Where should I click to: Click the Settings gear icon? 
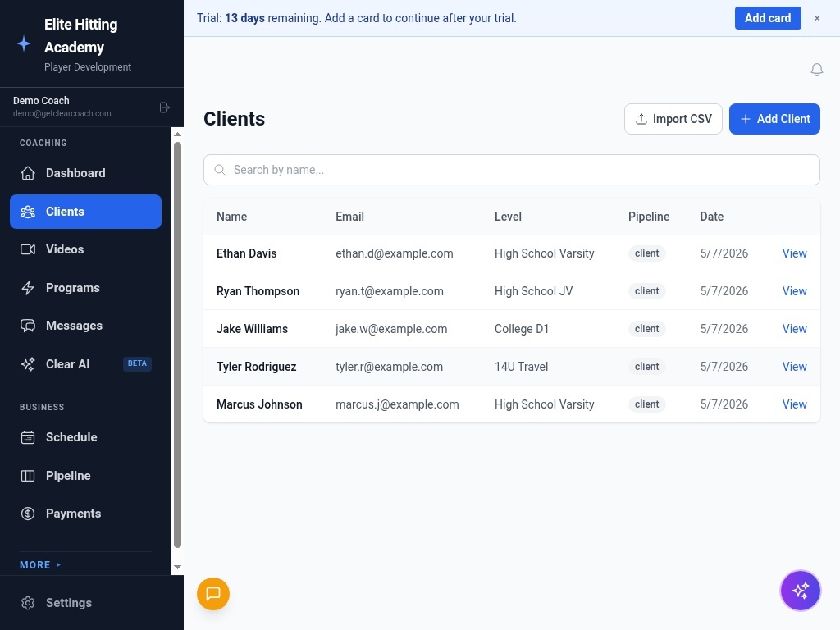coord(28,603)
